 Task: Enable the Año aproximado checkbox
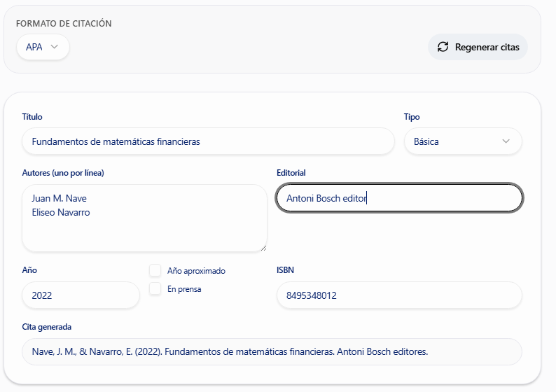155,271
